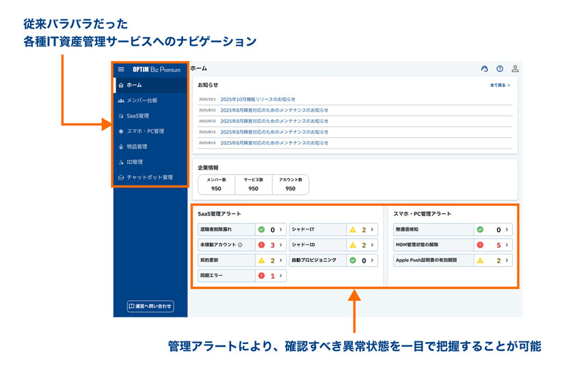The image size is (588, 368).
Task: Click the red error icon for MDM管理状態の解除
Action: [x=480, y=245]
